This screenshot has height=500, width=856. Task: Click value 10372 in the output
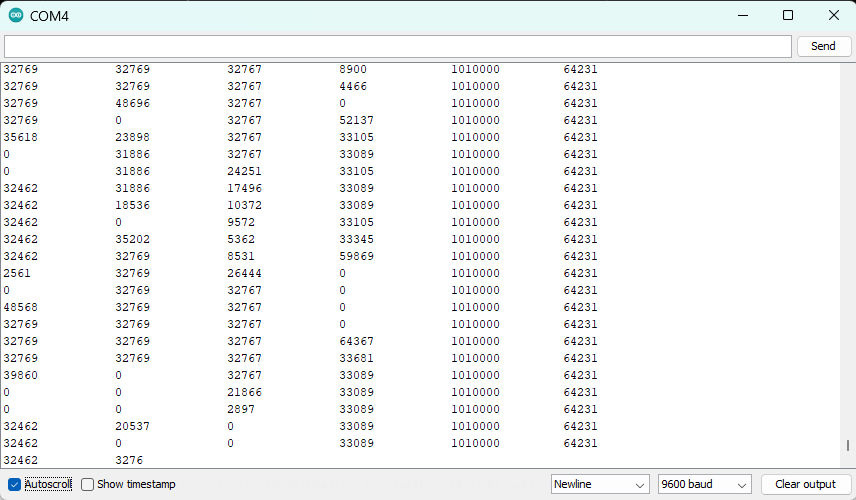tap(245, 205)
